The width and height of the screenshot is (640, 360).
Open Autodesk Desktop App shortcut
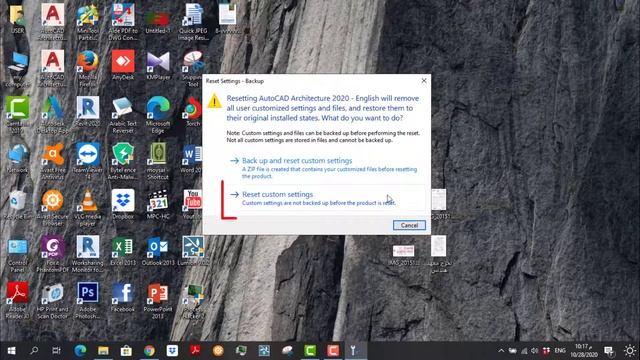click(53, 115)
